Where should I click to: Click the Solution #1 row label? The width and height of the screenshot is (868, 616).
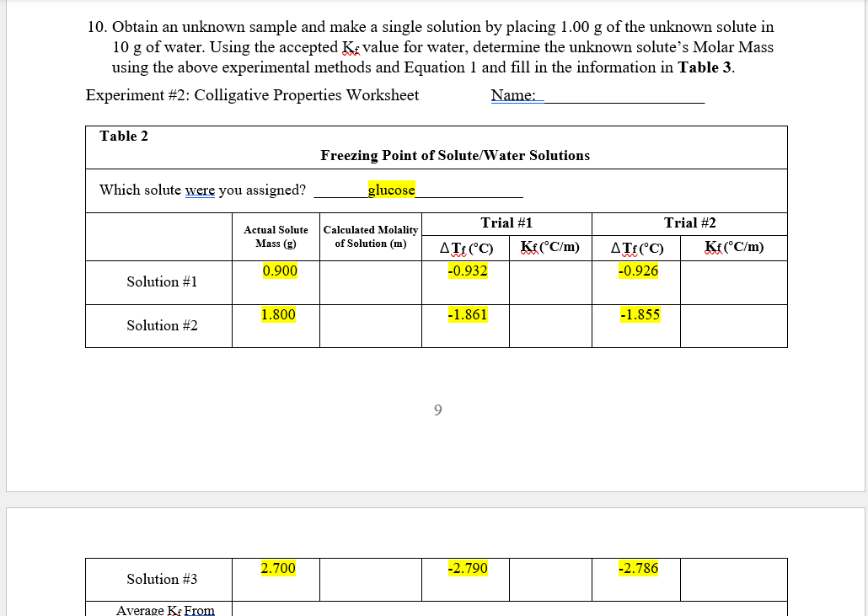click(162, 281)
